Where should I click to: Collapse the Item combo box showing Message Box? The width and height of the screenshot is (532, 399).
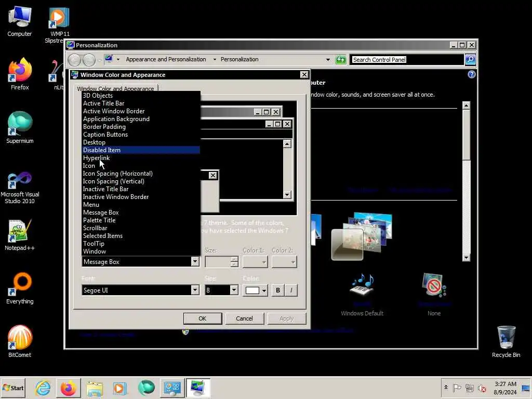(195, 262)
